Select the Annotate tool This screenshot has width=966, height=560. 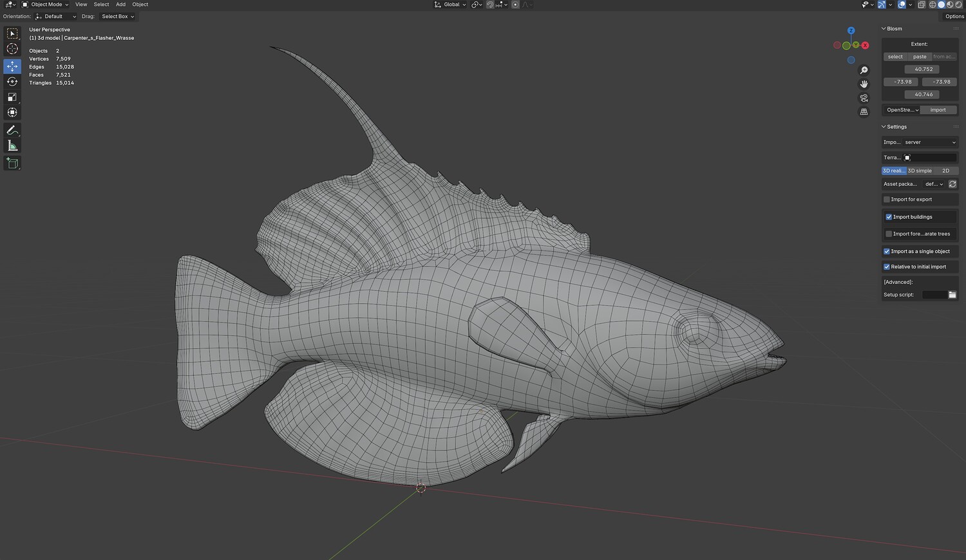[12, 131]
